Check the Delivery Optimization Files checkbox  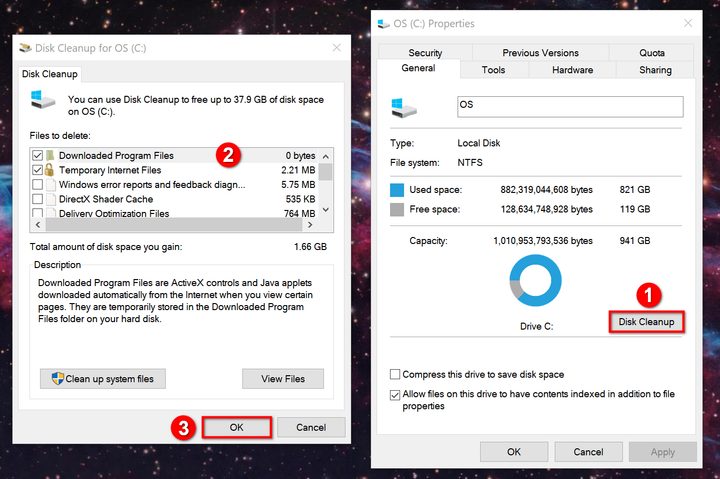(38, 213)
